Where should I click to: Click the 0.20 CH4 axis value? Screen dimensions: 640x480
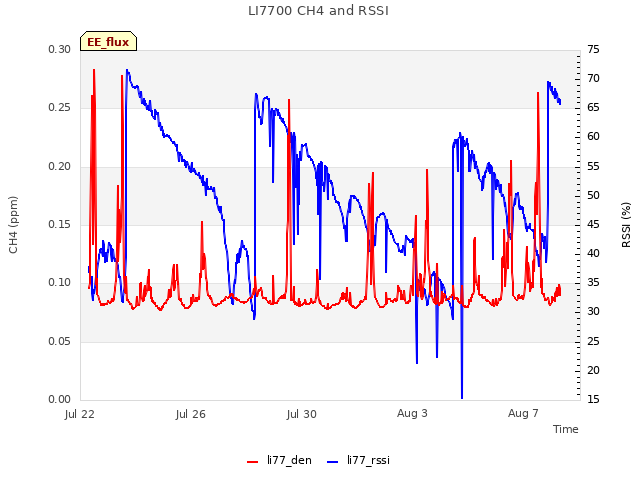60,167
